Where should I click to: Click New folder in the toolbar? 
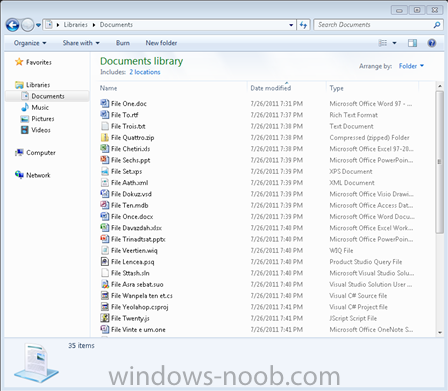click(161, 43)
